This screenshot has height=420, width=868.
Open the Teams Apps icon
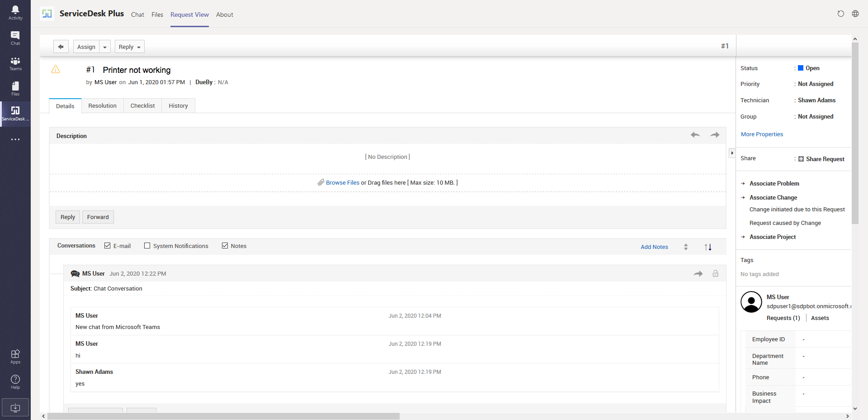[x=15, y=356]
